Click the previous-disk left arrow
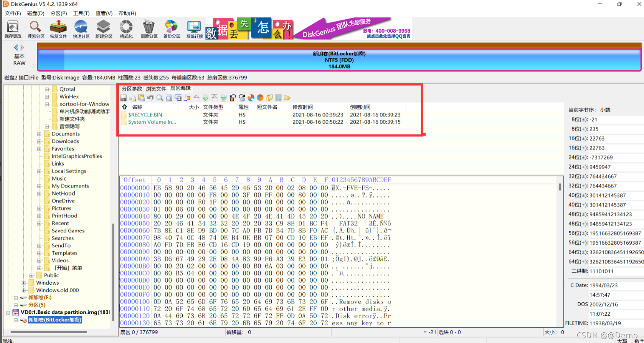 pyautogui.click(x=16, y=47)
